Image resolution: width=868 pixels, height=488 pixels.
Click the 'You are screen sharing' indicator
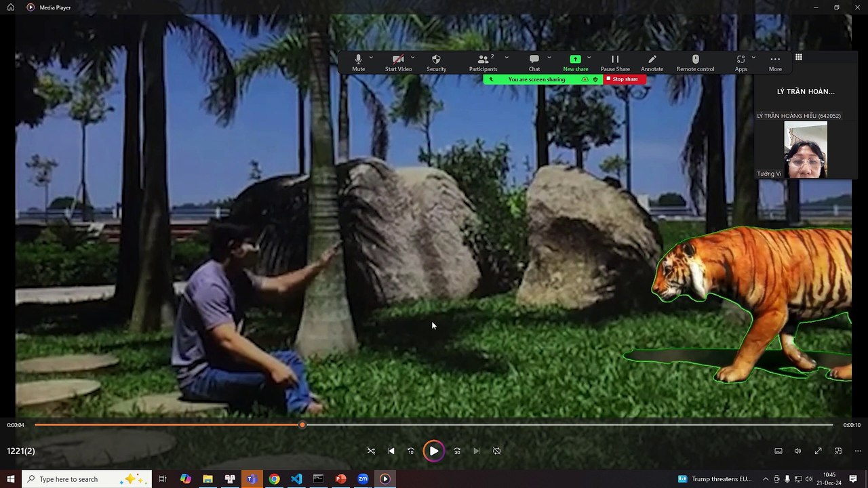point(536,79)
